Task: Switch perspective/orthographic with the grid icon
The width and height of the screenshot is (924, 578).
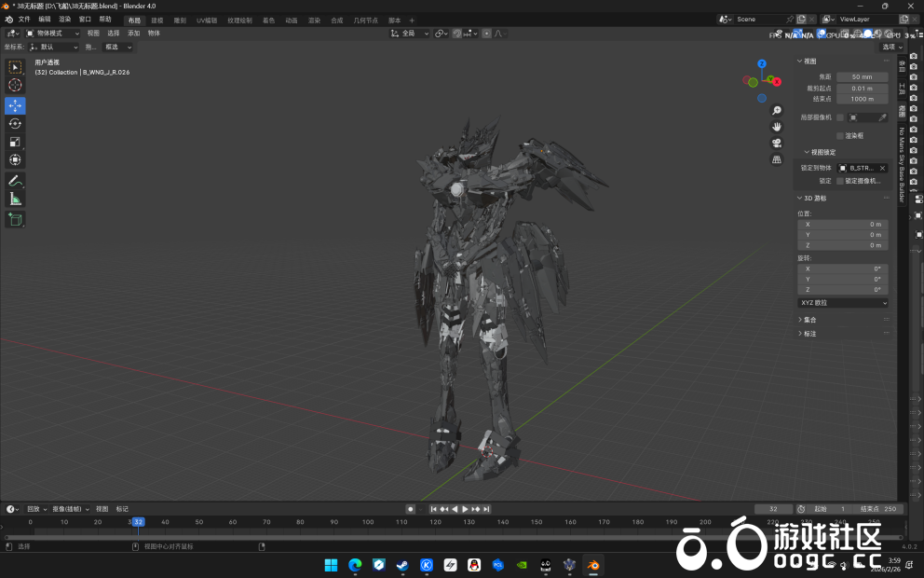Action: tap(776, 159)
